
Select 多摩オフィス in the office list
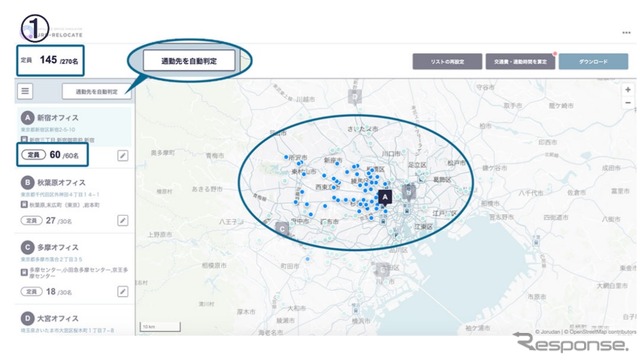click(x=58, y=247)
